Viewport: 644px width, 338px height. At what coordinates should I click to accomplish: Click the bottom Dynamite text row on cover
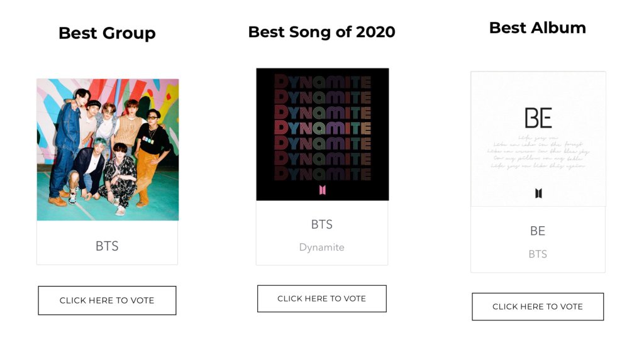click(x=322, y=172)
